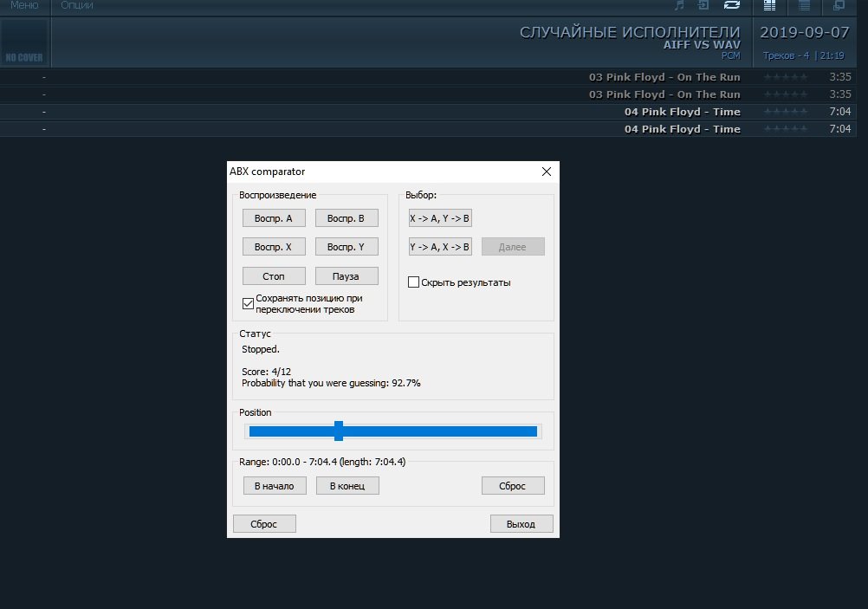Click the star rating on the last Time row
Viewport: 868px width, 609px height.
click(786, 129)
